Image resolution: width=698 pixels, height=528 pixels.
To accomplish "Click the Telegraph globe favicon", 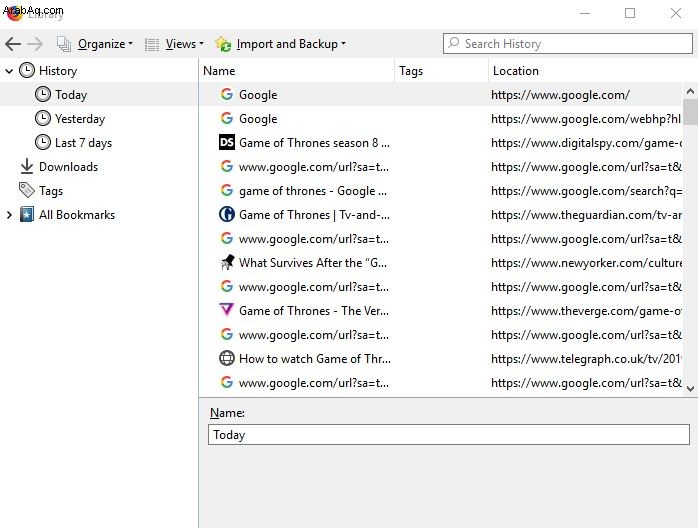I will pos(227,358).
